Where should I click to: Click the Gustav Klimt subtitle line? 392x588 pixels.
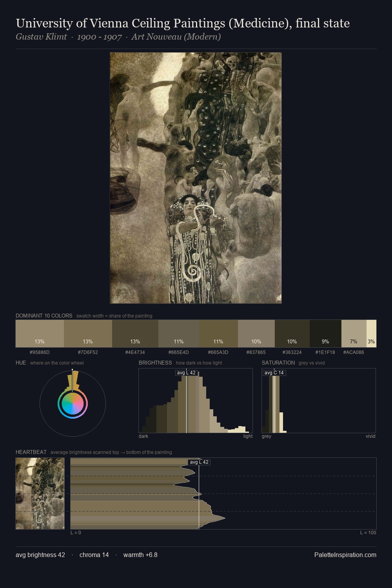pyautogui.click(x=118, y=37)
